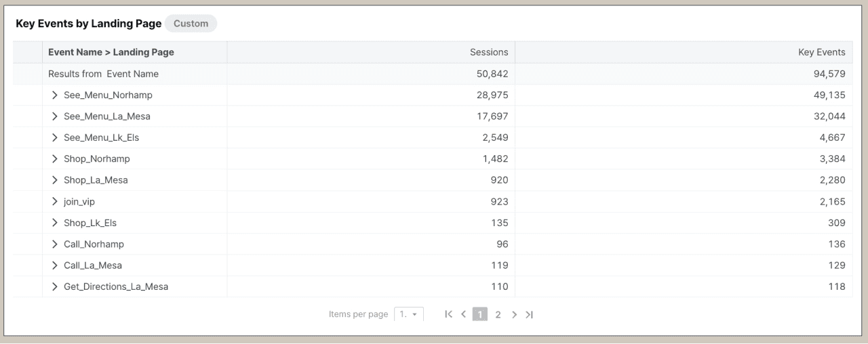Screen dimensions: 868x344
Task: Expand the Call_La_Mesa row
Action: [x=55, y=265]
